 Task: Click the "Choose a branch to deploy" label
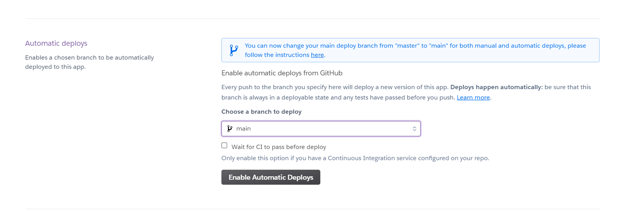click(x=262, y=112)
